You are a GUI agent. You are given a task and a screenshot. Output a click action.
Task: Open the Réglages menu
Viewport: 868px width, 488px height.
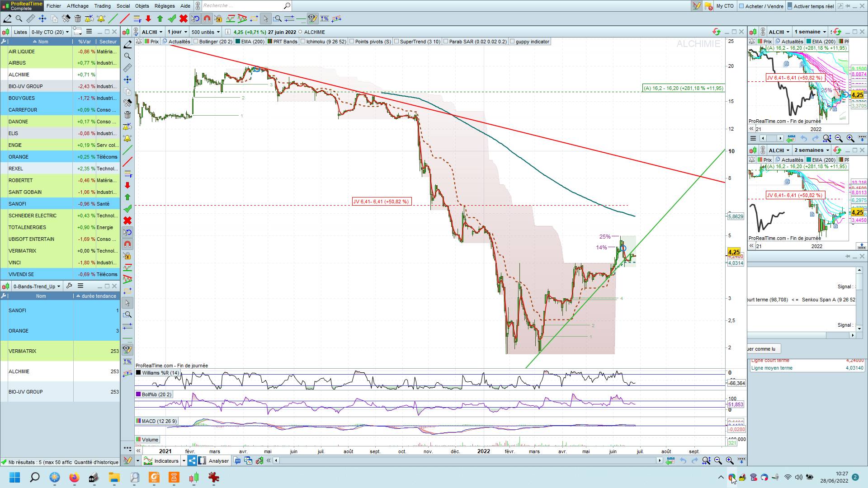click(x=165, y=6)
